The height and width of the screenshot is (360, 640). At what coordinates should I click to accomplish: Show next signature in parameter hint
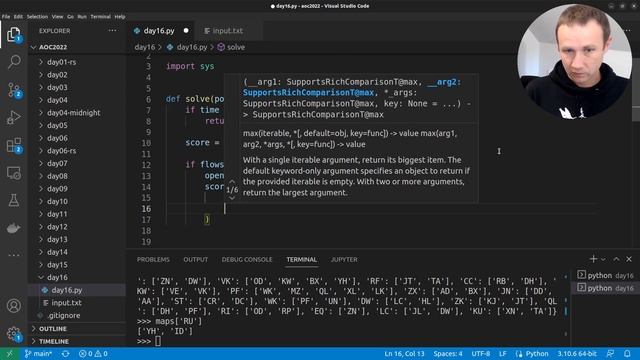tap(232, 198)
